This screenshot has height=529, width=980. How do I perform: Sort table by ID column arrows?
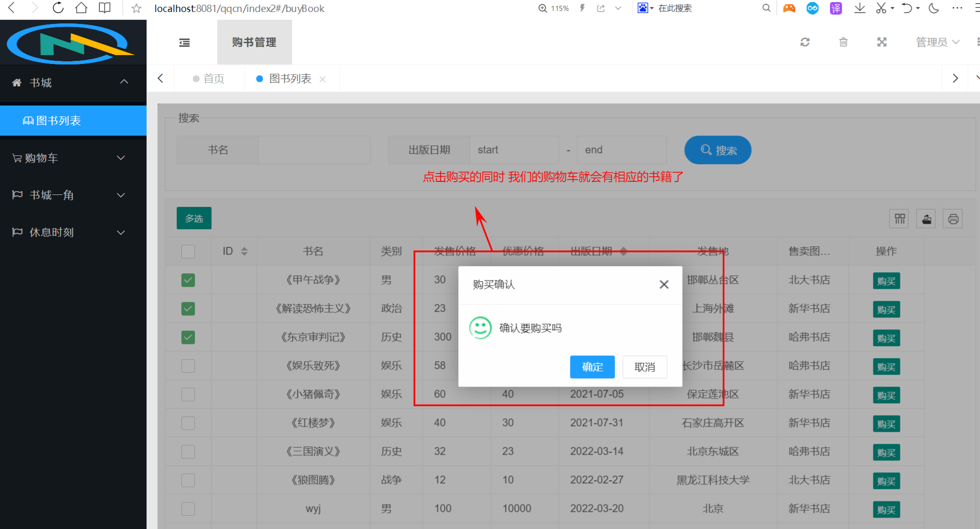(x=244, y=252)
